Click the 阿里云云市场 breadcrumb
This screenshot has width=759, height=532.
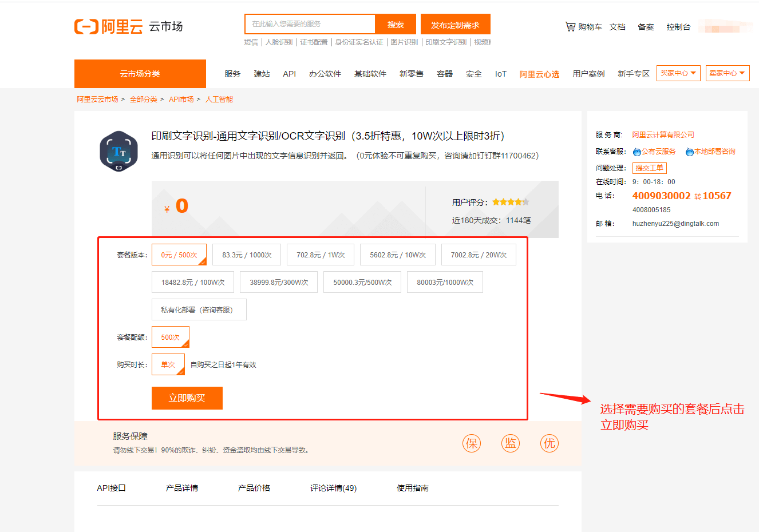click(97, 99)
